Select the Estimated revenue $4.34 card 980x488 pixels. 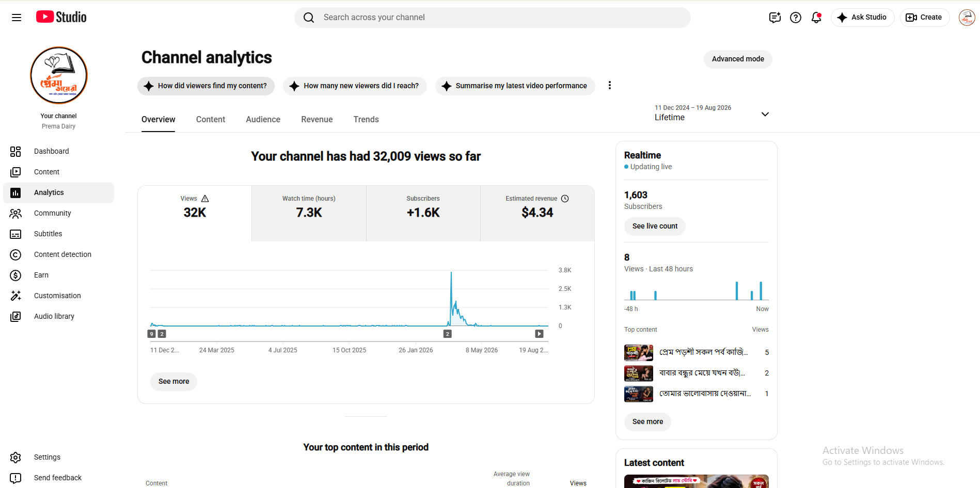tap(537, 213)
